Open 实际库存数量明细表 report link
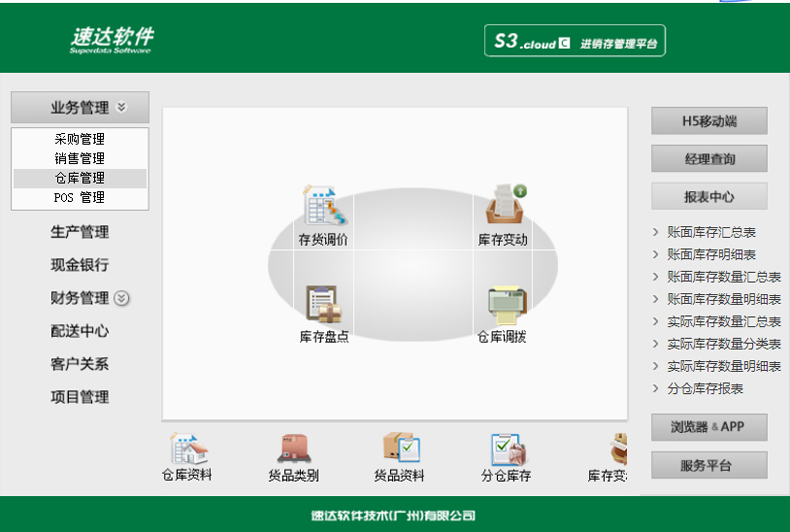 724,366
